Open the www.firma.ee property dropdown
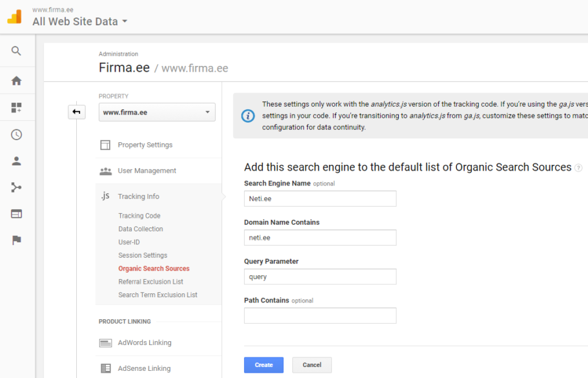Screen dimensions: 588x378 (156, 112)
